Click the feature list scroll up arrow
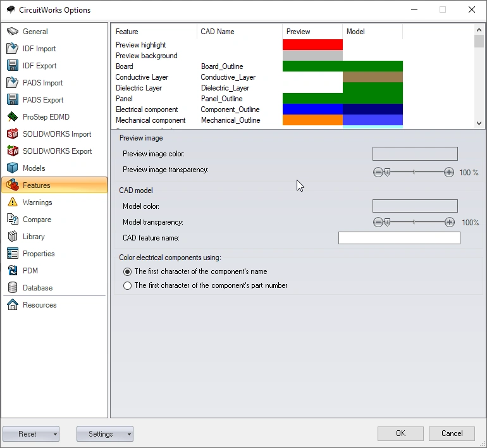The height and width of the screenshot is (448, 487). click(479, 30)
